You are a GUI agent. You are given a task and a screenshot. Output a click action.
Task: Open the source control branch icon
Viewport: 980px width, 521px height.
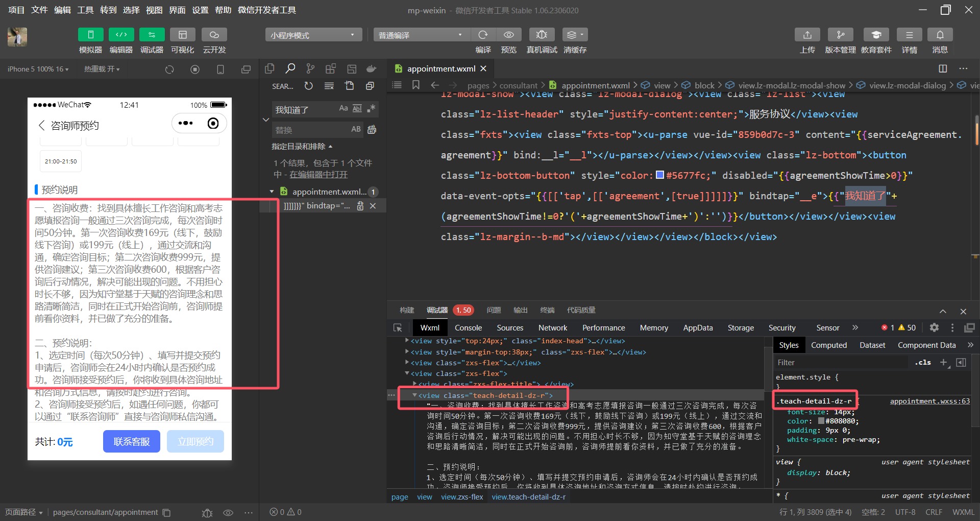coord(310,68)
